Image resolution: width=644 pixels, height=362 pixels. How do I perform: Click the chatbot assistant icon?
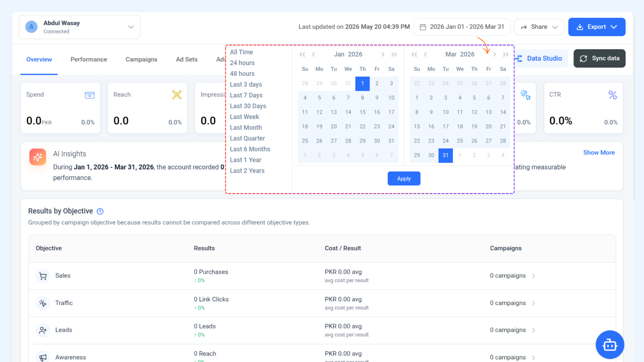coord(609,345)
